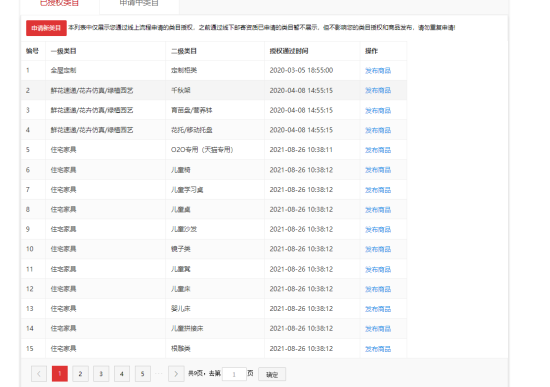
Task: Click the page number input field
Action: coord(234,374)
